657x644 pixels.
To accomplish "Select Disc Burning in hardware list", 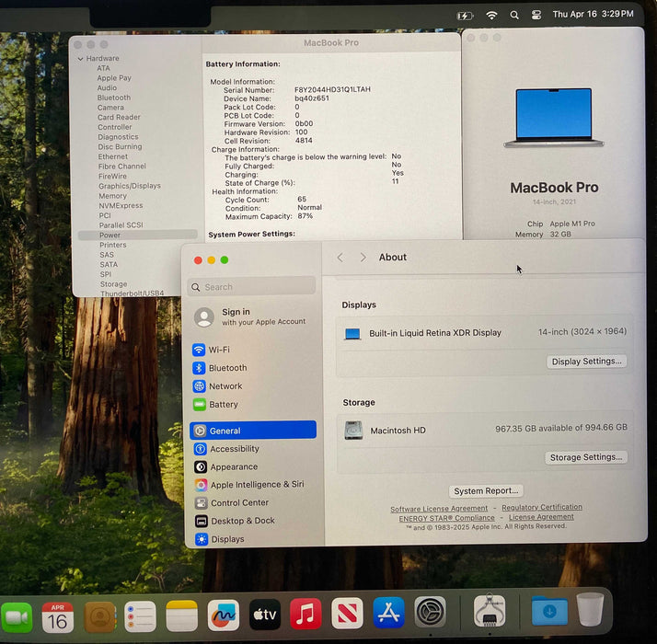I will (x=120, y=146).
